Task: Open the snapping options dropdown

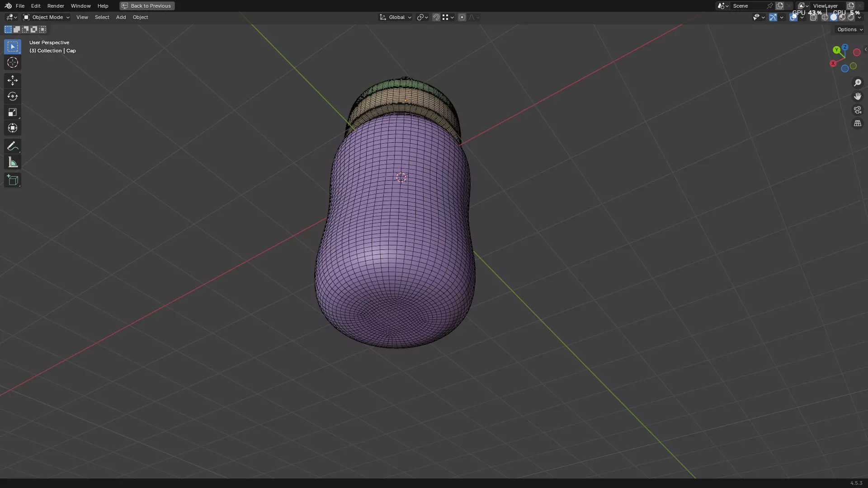Action: [x=448, y=17]
